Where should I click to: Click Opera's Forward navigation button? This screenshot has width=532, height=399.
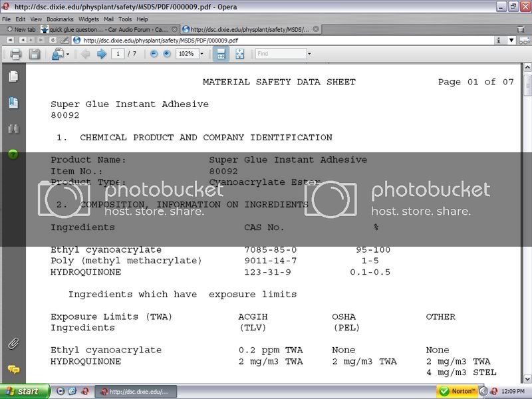tap(31, 40)
